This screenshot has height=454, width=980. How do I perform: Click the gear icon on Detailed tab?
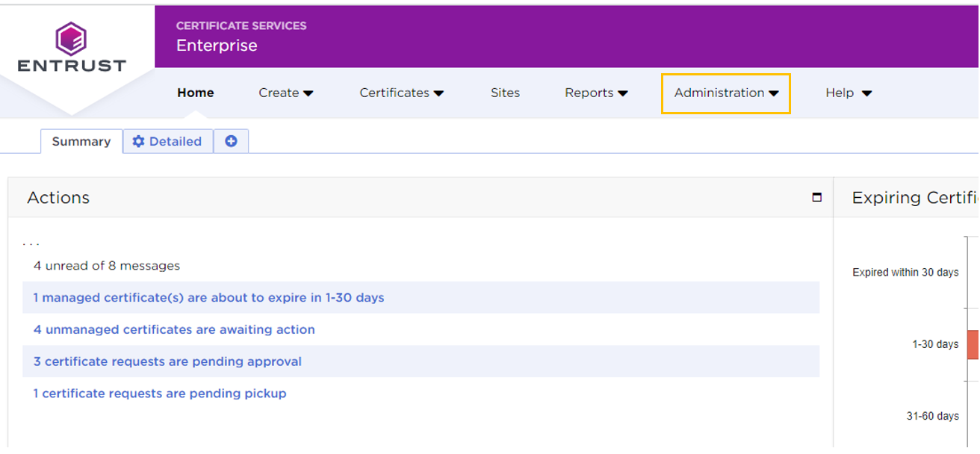[138, 141]
